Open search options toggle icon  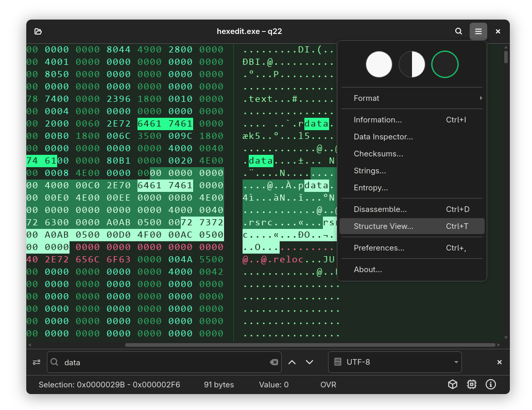coord(37,362)
